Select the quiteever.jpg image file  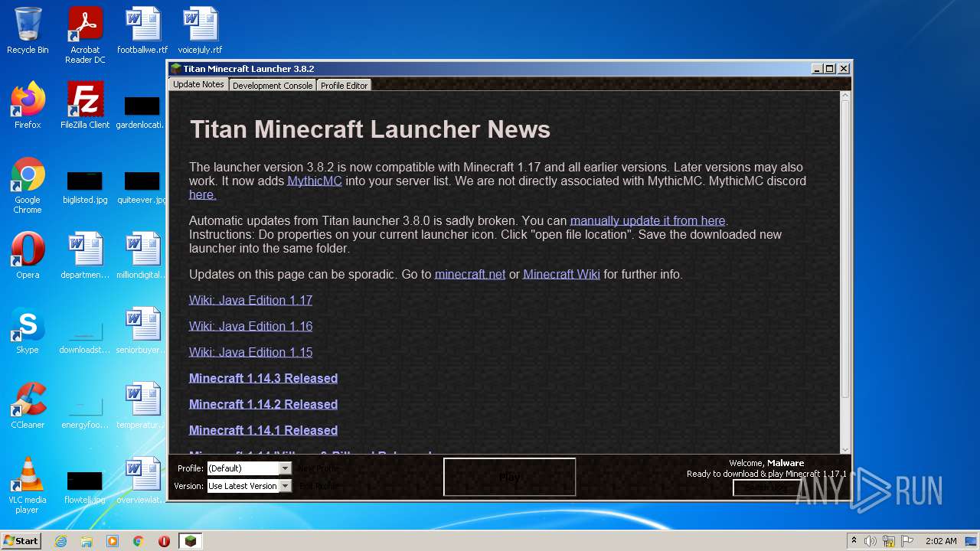pyautogui.click(x=142, y=187)
